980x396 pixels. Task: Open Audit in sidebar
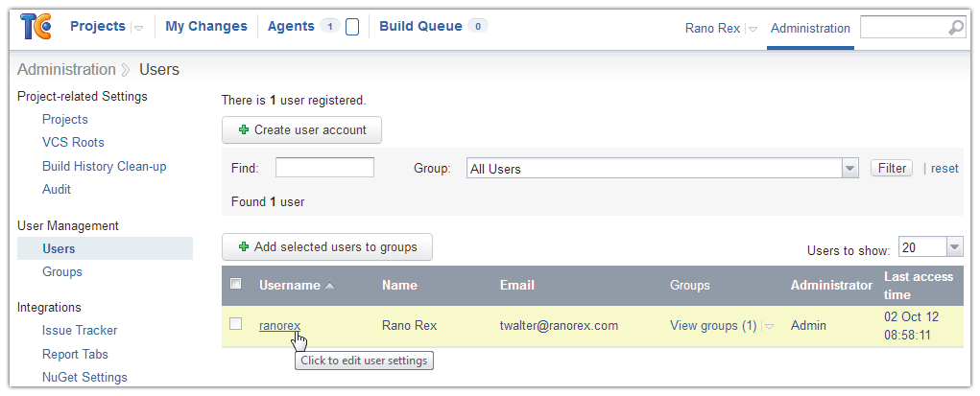coord(57,189)
